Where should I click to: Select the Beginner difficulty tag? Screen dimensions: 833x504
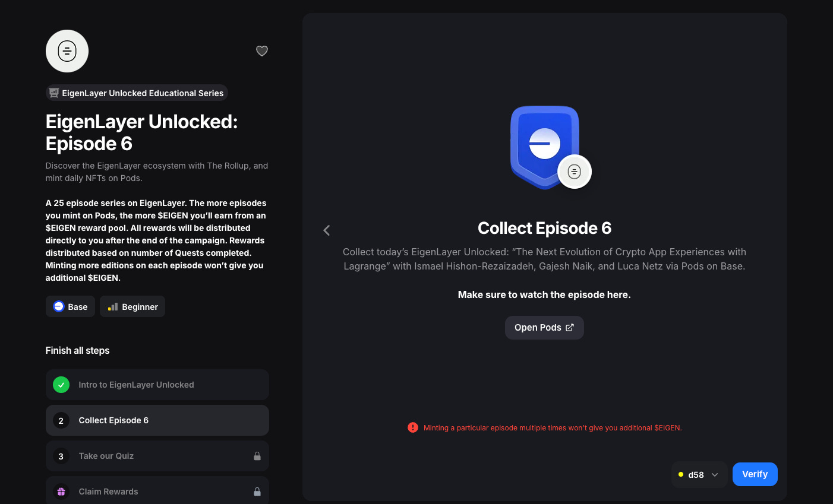132,306
